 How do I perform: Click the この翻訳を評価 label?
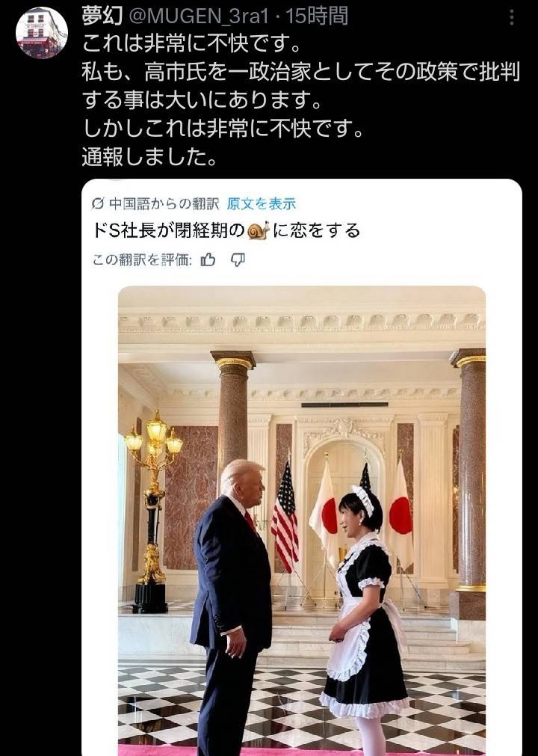pyautogui.click(x=142, y=260)
